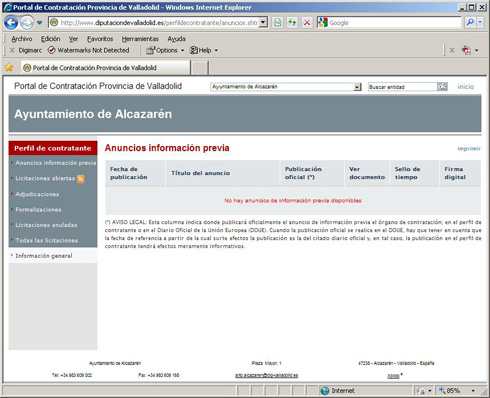This screenshot has width=490, height=398.
Task: Click the Refresh page icon
Action: click(292, 23)
